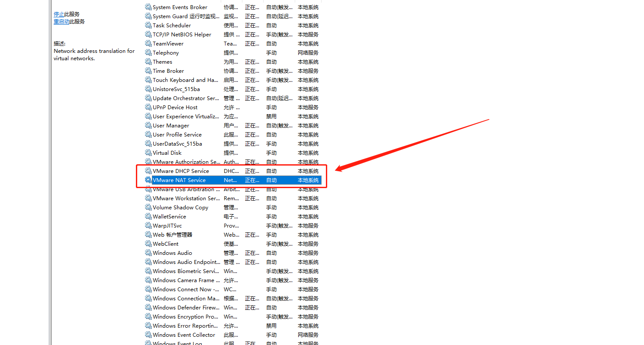Click the User Manager gear icon

point(148,126)
